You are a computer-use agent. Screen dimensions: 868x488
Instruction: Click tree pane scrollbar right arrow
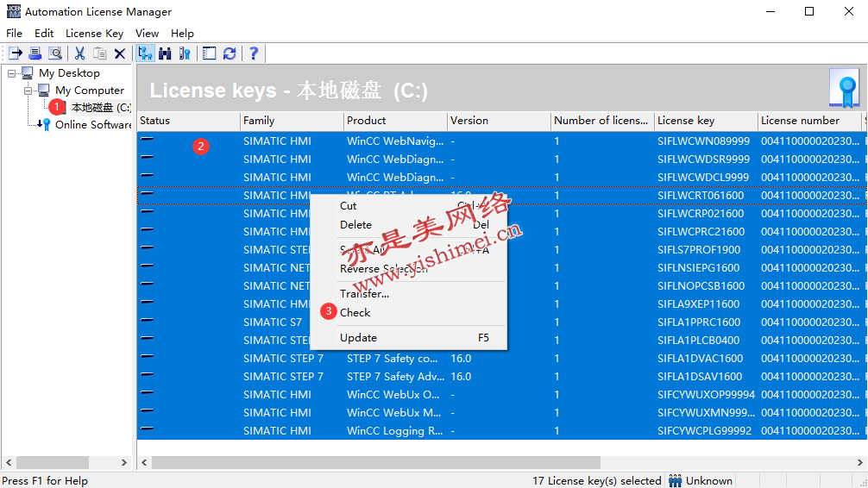point(124,462)
